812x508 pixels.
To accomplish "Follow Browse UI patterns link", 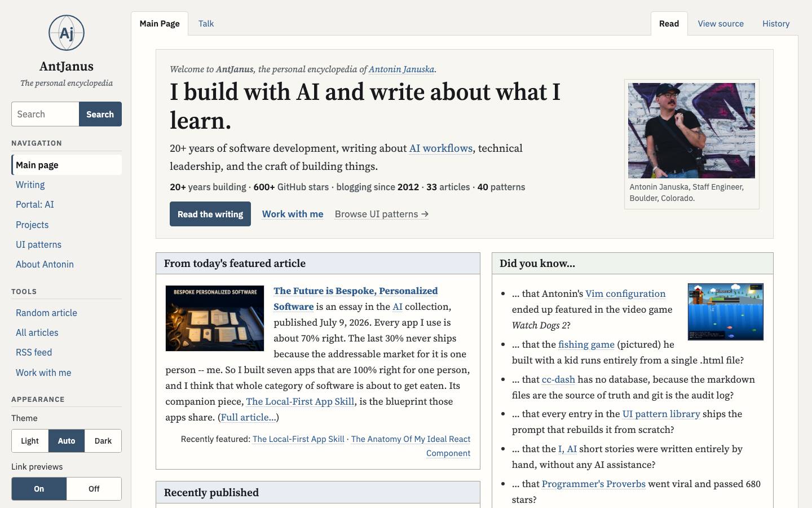I will [382, 214].
